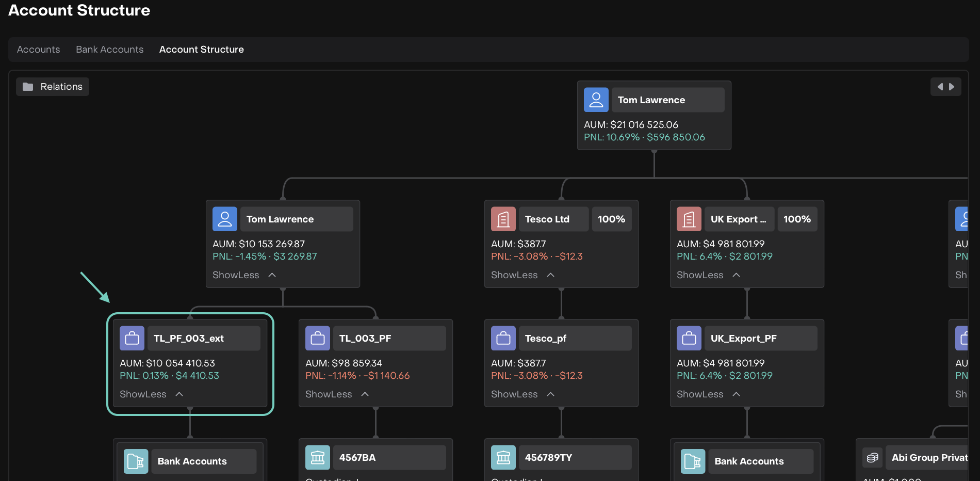Open the Bank Accounts tab
The image size is (980, 481).
109,50
